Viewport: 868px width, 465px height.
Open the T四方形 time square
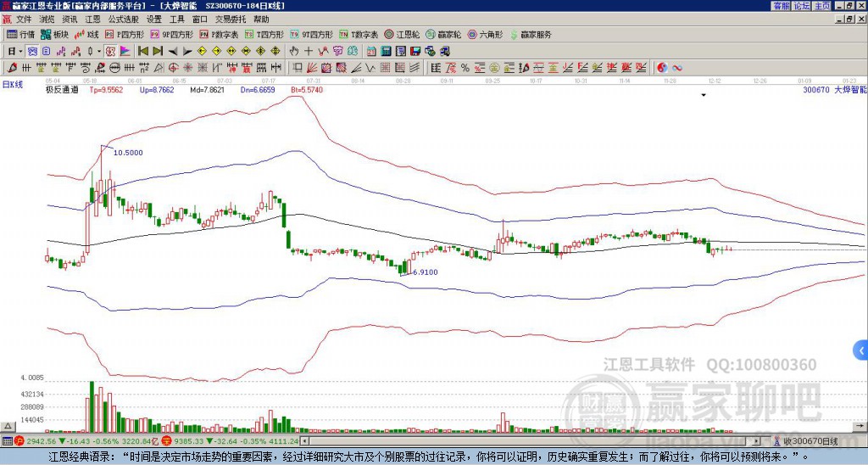click(x=264, y=34)
